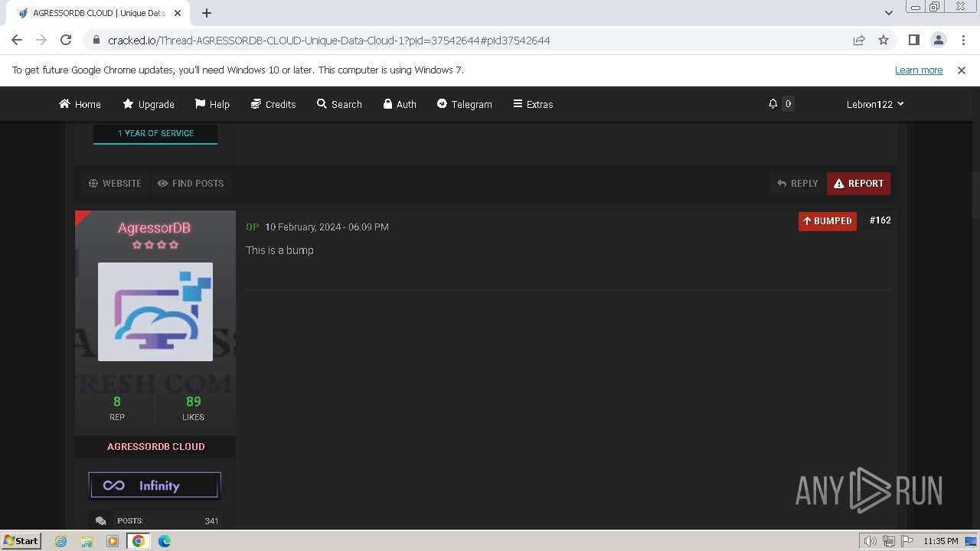Go back to the previous page

[x=17, y=40]
